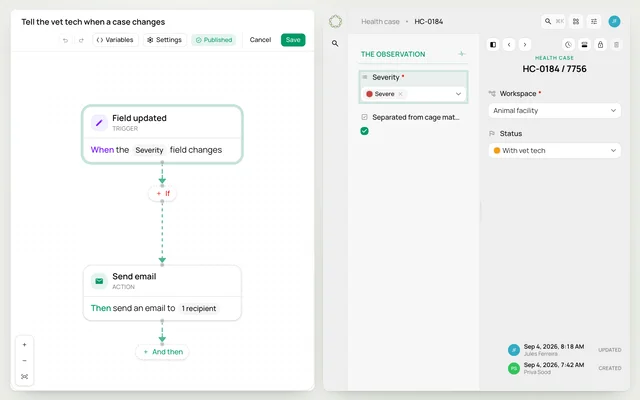Open record history clock icon
640x400 pixels.
568,44
